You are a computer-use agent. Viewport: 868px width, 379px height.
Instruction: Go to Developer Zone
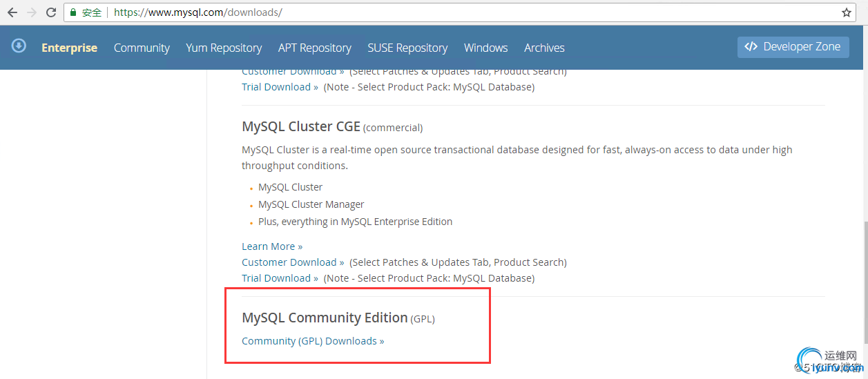[793, 47]
